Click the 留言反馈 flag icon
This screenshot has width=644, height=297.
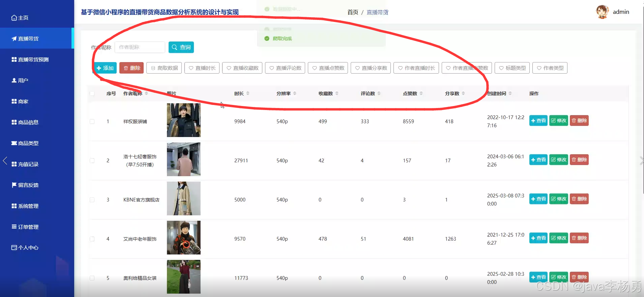point(14,185)
